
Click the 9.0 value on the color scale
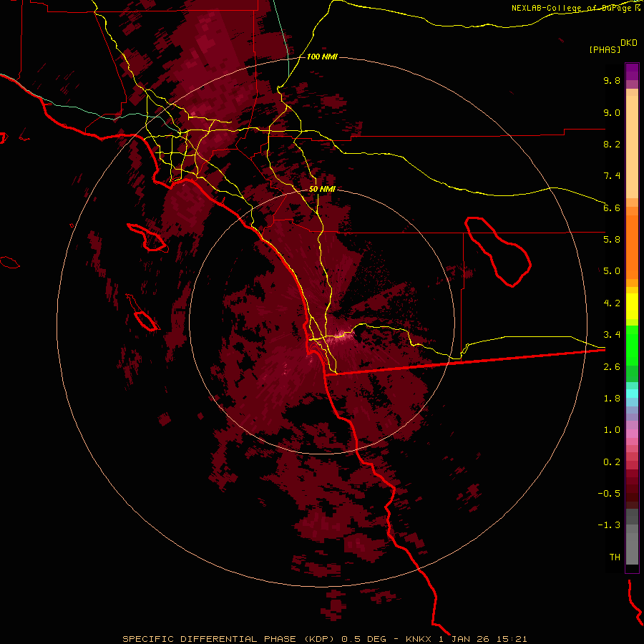coord(612,112)
